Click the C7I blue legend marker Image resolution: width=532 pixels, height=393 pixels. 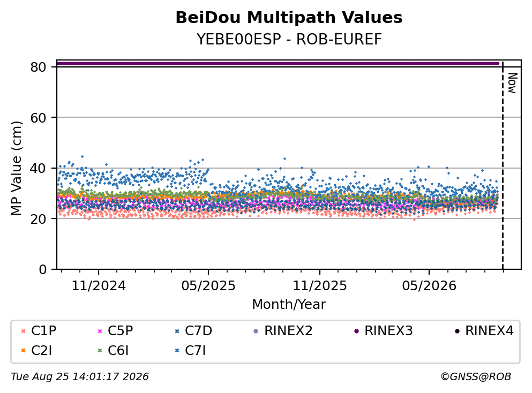pos(177,351)
